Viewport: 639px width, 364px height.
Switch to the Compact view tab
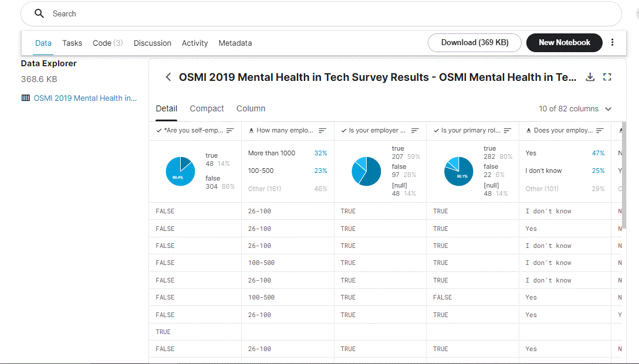[x=207, y=108]
